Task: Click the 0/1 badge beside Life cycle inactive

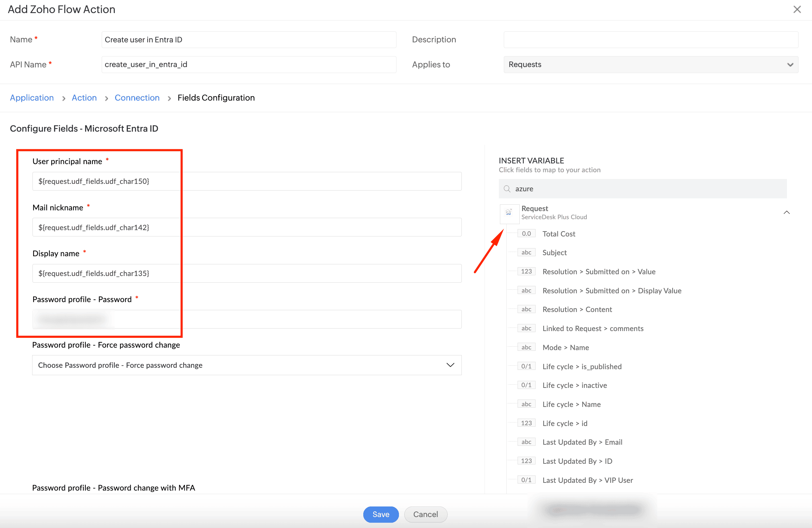Action: [526, 385]
